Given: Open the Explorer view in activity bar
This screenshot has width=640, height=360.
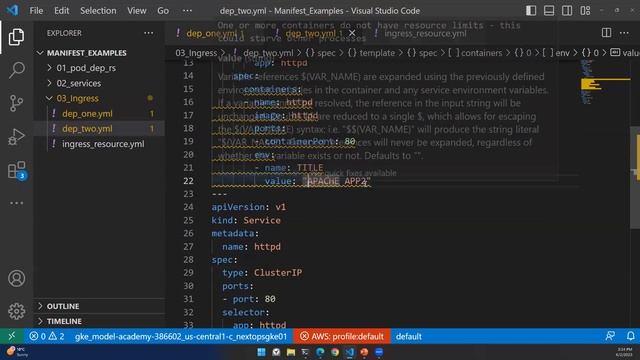Looking at the screenshot, I should coord(16,37).
